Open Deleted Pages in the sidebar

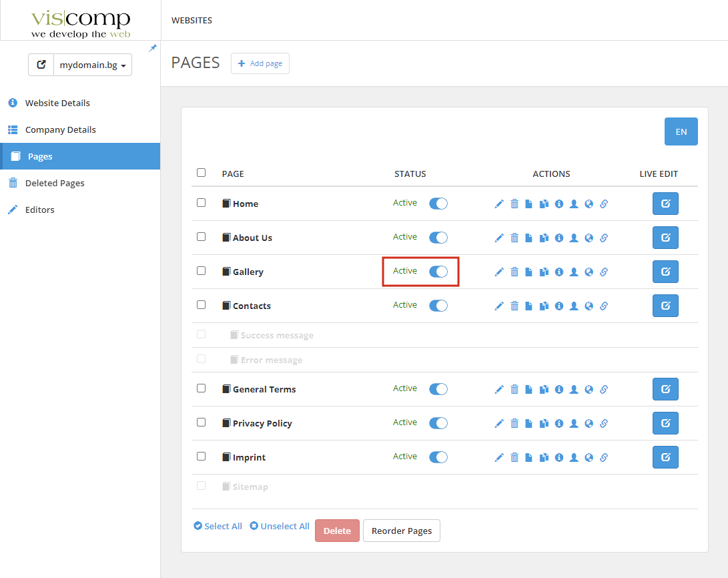tap(55, 183)
